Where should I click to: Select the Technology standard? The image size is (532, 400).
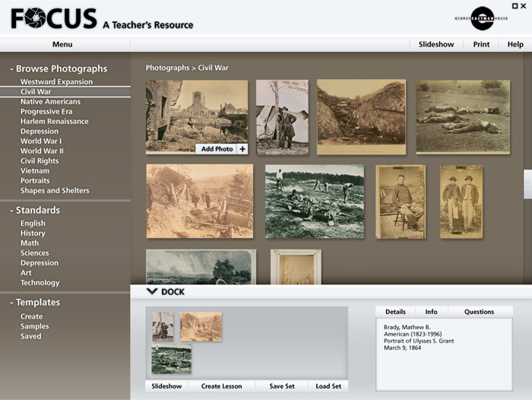[x=40, y=282]
